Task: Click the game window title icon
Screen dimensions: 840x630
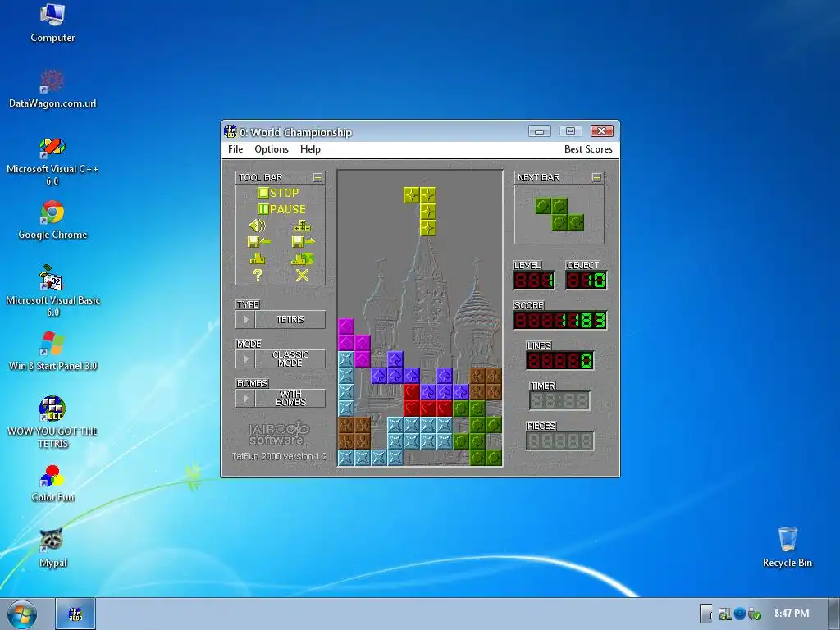Action: (231, 131)
